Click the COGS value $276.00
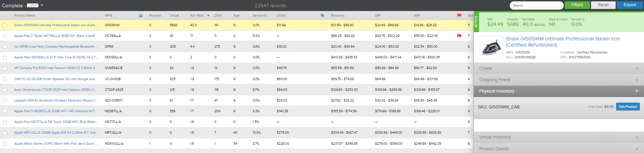Screen dimensions: 644x153 pos(283,133)
